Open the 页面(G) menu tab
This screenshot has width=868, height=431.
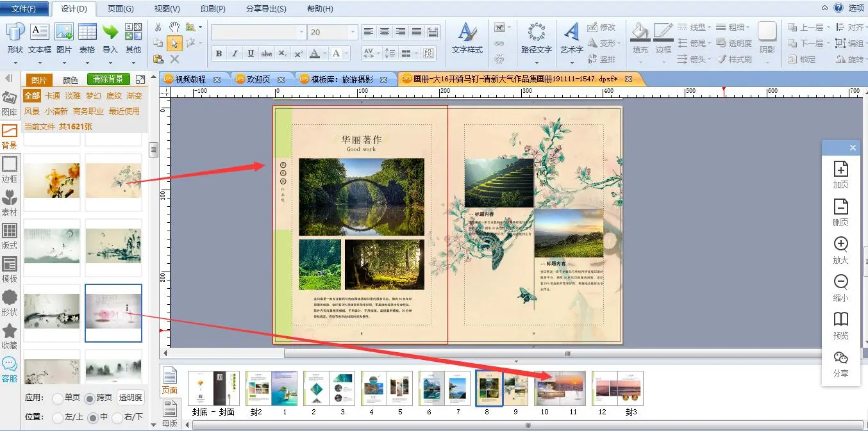pos(121,9)
